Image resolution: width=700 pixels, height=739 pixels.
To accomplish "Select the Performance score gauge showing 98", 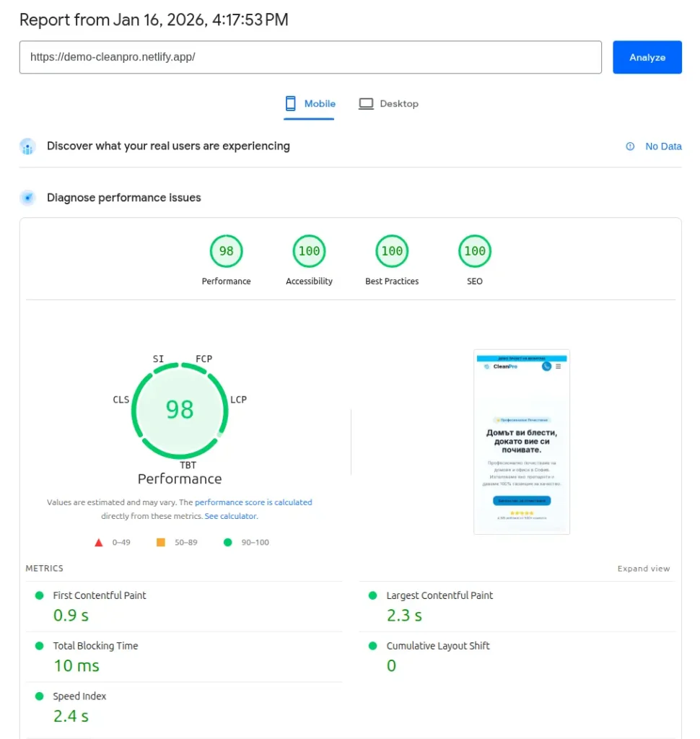I will [x=226, y=251].
